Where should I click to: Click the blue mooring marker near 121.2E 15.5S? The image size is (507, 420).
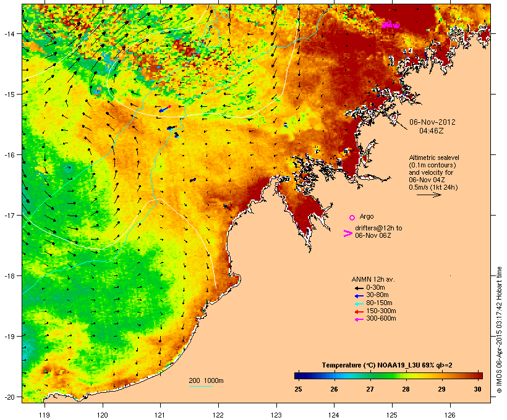point(171,128)
